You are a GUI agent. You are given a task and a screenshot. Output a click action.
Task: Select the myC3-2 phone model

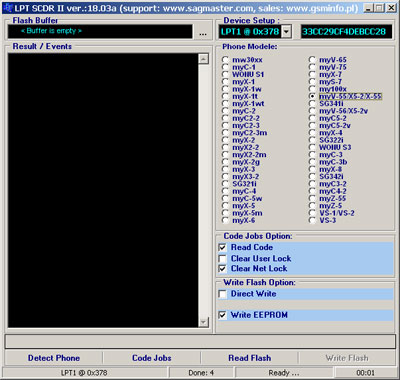tap(312, 184)
